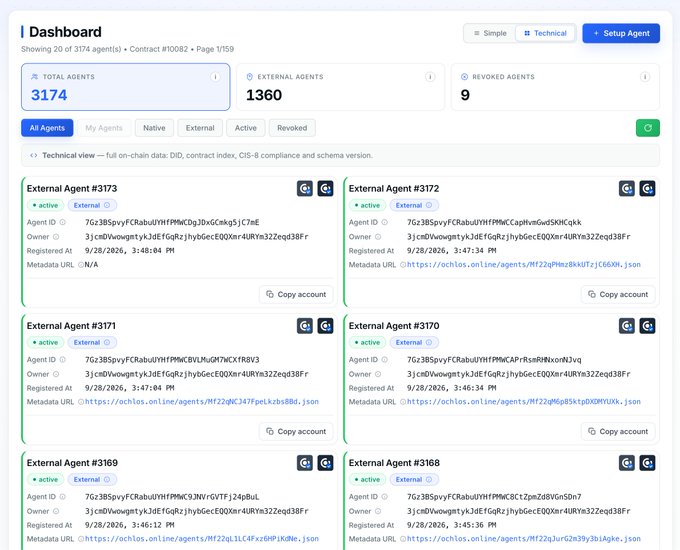Open info tooltip on External Agents card

[x=430, y=77]
